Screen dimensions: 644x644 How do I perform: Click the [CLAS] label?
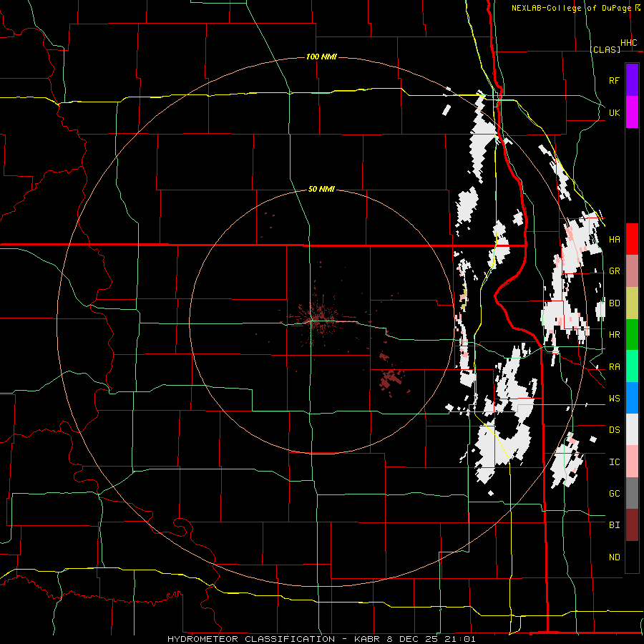605,49
